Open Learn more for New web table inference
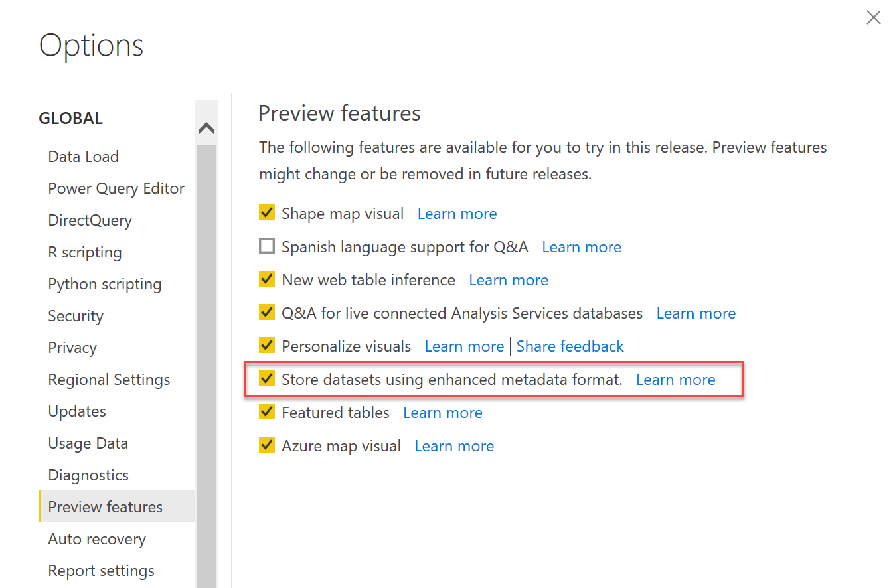 tap(509, 280)
